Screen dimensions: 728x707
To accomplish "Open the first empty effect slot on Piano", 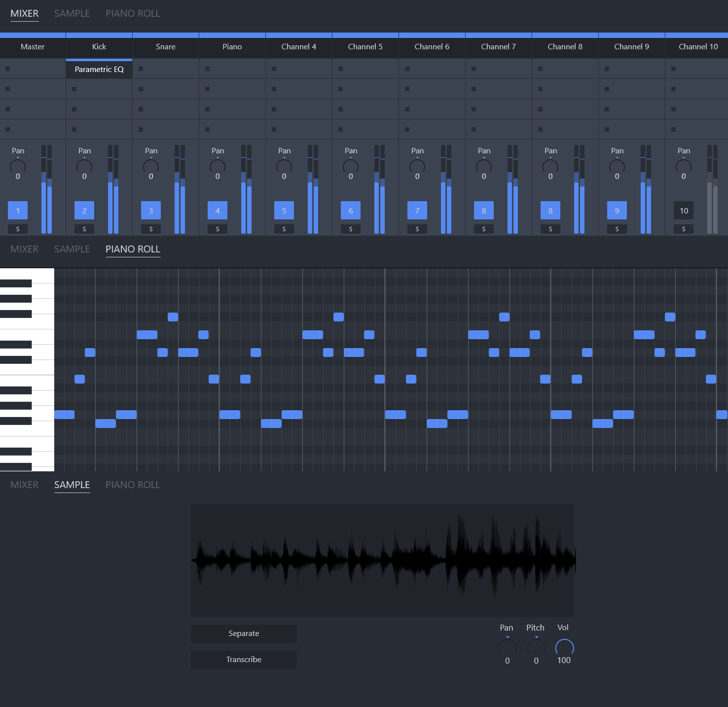I will point(232,69).
